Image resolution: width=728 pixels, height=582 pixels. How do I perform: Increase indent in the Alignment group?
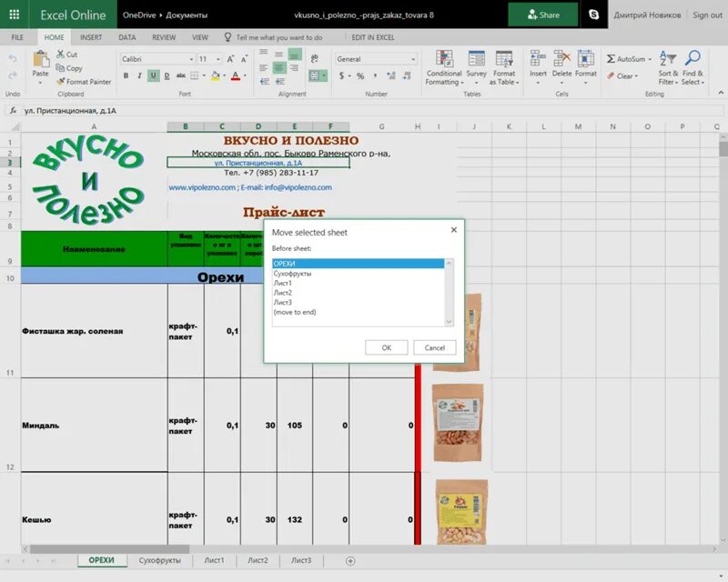pos(280,82)
